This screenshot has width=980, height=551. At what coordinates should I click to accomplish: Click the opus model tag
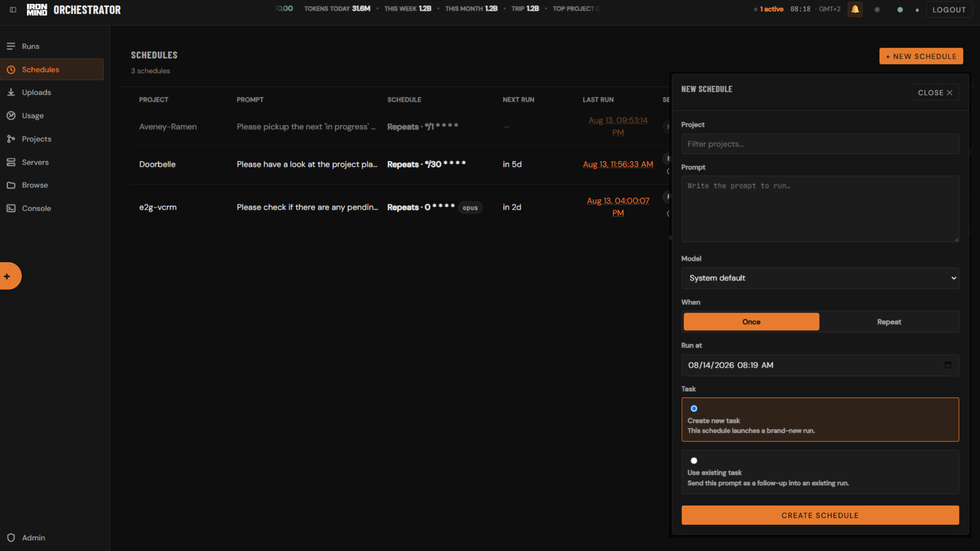(x=470, y=207)
